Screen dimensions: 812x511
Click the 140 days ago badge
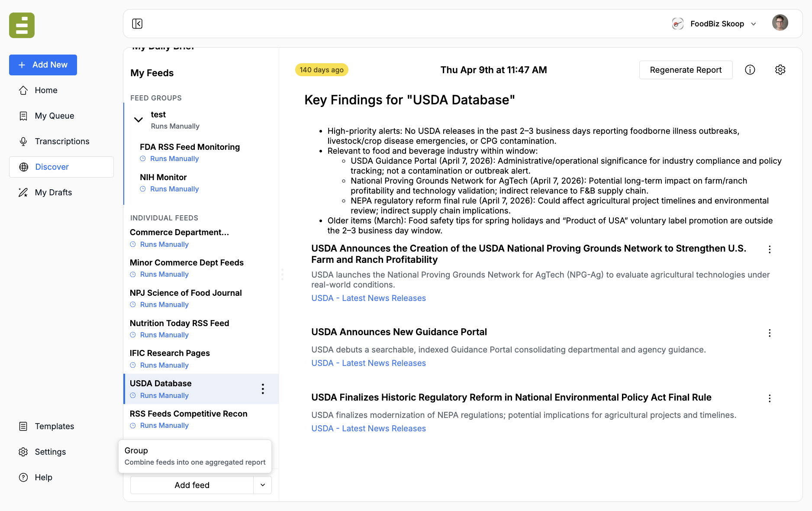322,70
